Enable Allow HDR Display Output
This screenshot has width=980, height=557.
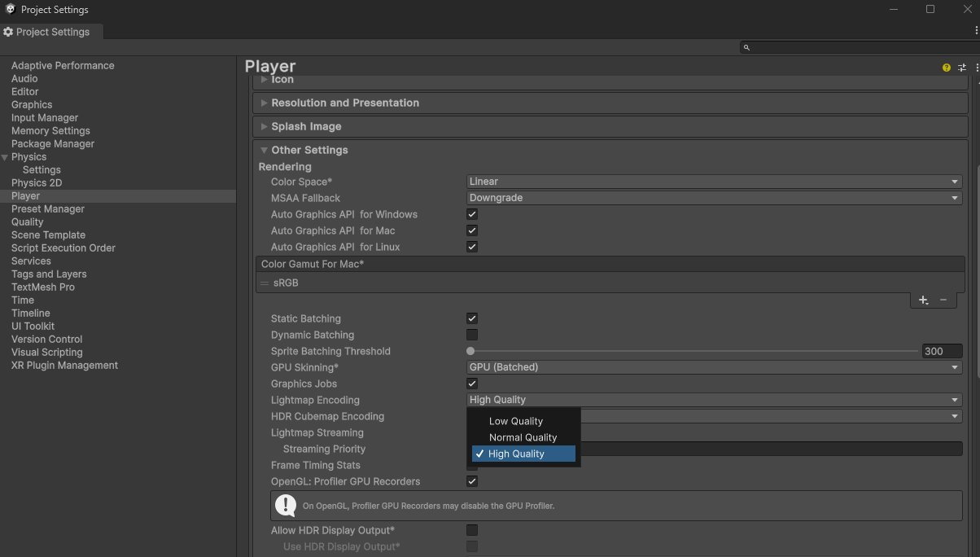click(x=471, y=530)
